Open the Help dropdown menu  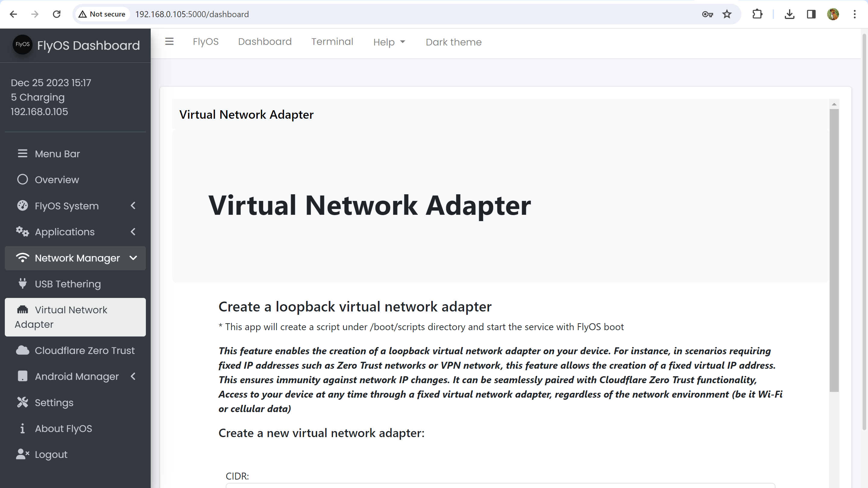(389, 42)
